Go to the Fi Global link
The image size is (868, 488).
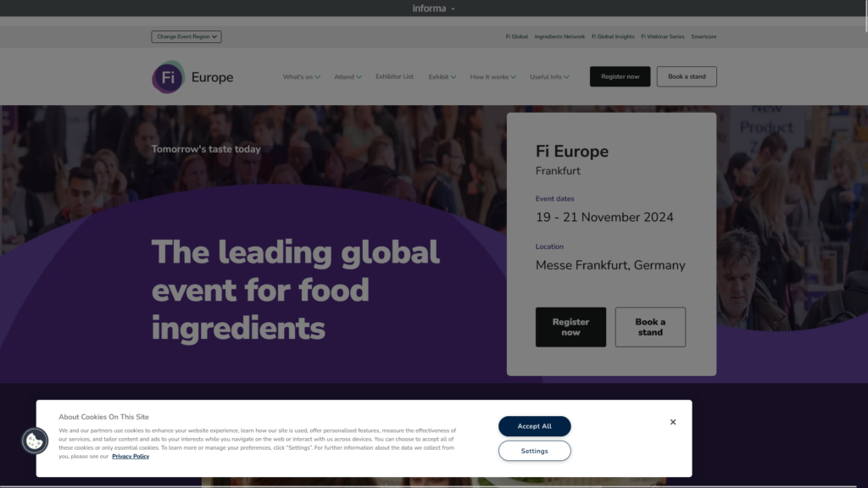click(516, 36)
